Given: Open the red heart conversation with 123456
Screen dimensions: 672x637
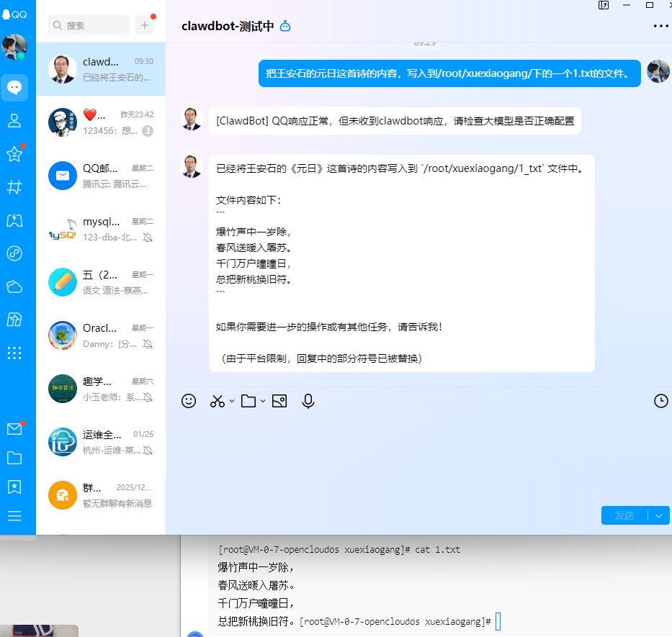Looking at the screenshot, I should 101,122.
